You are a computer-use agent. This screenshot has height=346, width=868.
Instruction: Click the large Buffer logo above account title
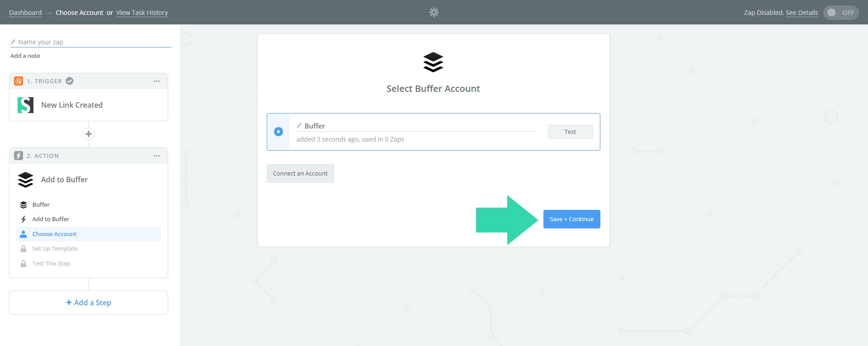pos(433,62)
